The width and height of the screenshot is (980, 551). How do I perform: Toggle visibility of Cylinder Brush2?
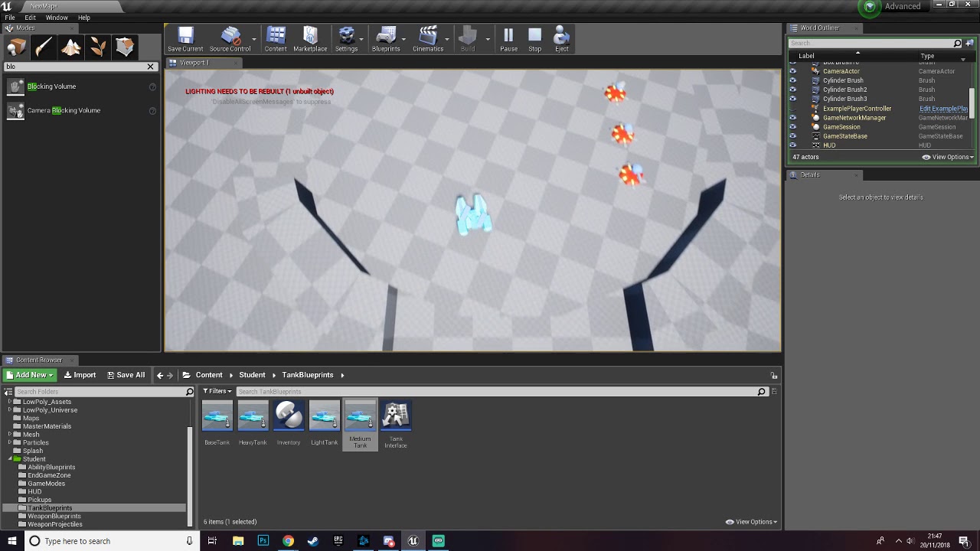click(792, 90)
